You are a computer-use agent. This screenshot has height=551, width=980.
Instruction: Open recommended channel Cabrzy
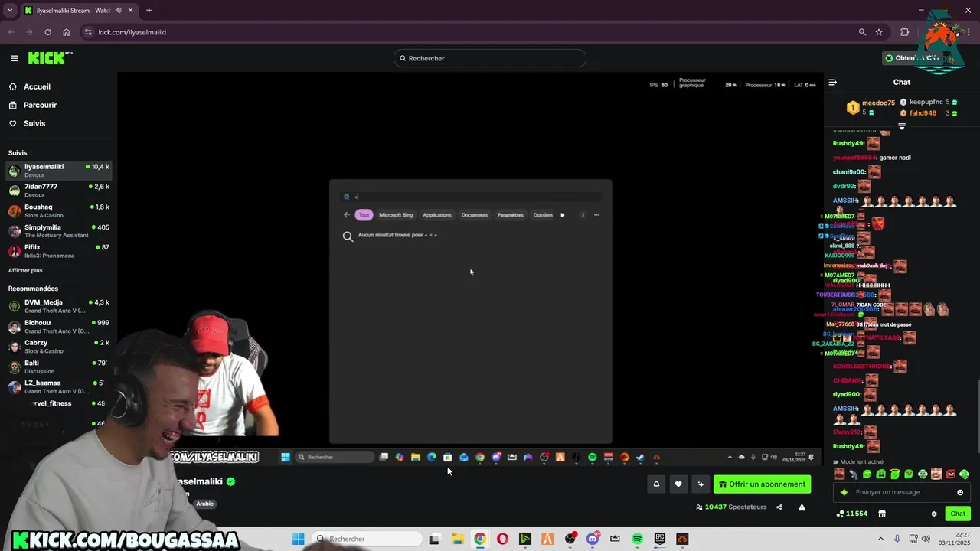click(59, 347)
